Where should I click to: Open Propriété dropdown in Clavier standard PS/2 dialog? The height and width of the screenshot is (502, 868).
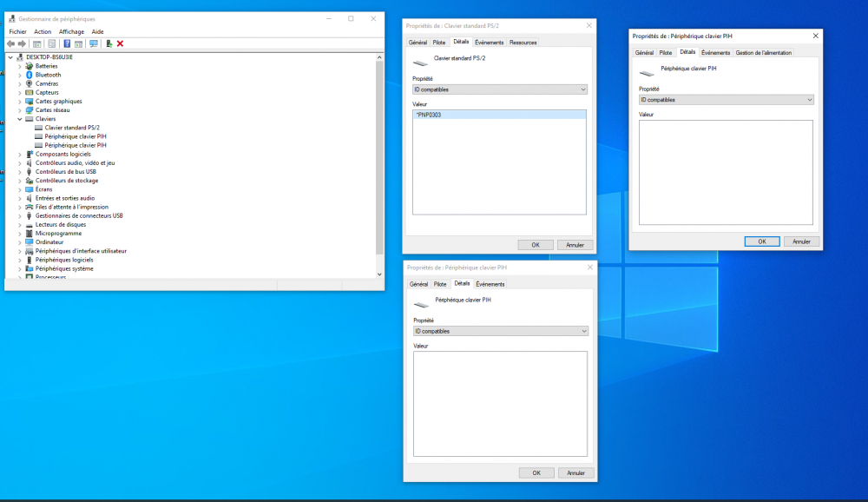click(499, 89)
